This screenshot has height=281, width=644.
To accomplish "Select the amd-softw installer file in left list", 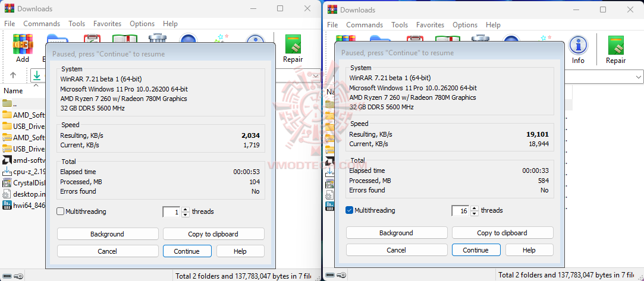I will click(23, 160).
